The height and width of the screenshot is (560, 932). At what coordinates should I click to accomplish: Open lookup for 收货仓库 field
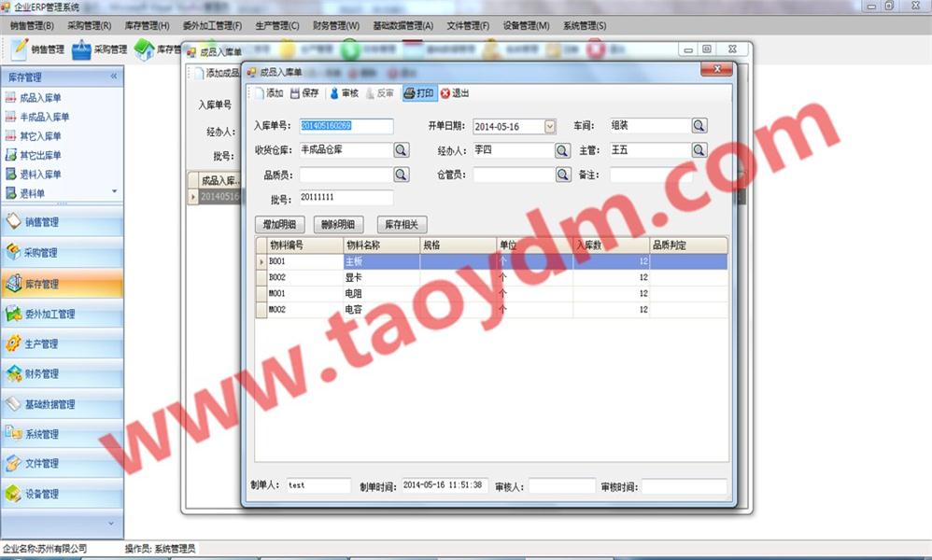click(x=402, y=149)
